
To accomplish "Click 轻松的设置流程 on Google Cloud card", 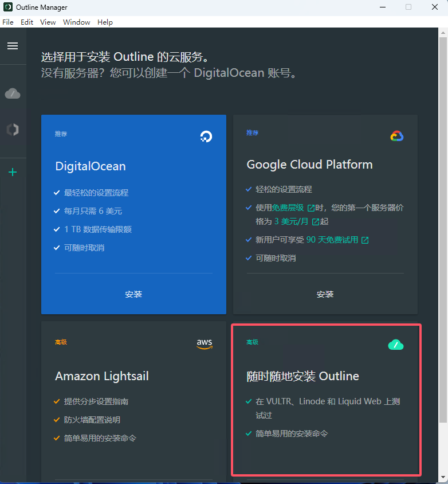I will 284,189.
